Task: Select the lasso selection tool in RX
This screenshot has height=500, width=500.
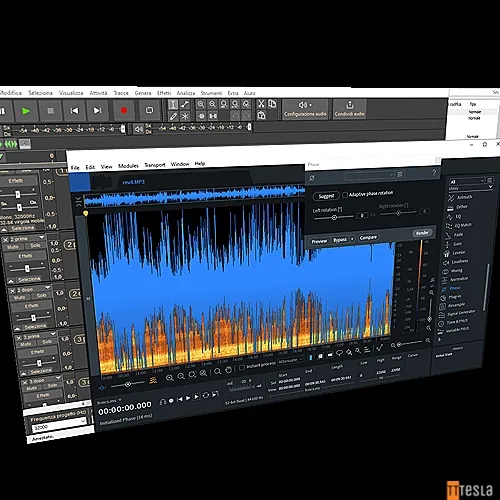Action: coord(339,353)
